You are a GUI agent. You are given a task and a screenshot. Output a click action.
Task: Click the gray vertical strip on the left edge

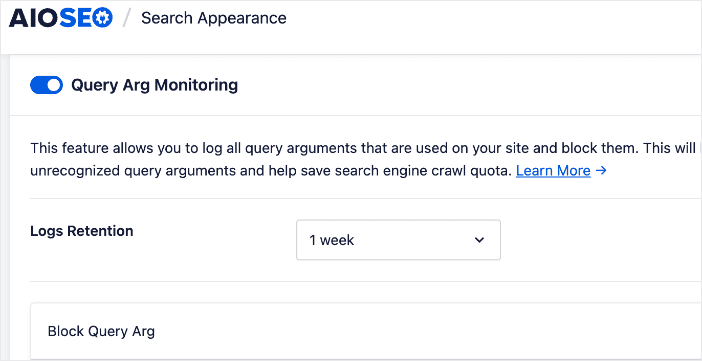[x=4, y=208]
